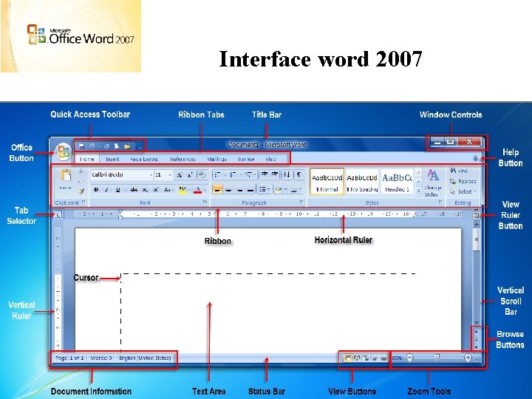Click the Clear Formatting icon
532x399 pixels.
pos(202,175)
